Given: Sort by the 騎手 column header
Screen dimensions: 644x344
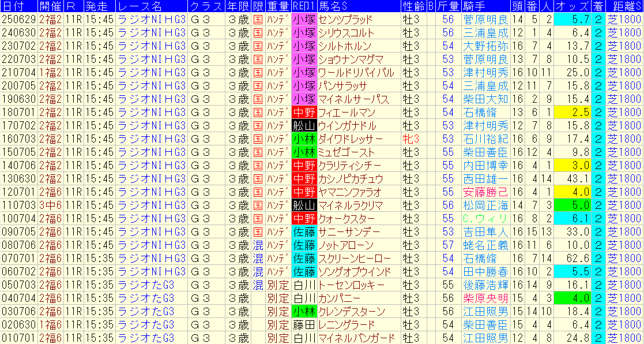Looking at the screenshot, I should click(485, 6).
